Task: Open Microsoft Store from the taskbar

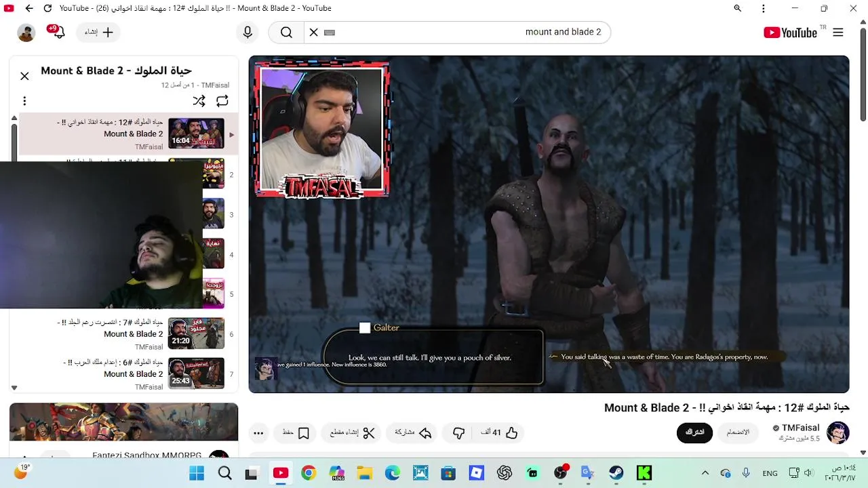Action: tap(448, 473)
